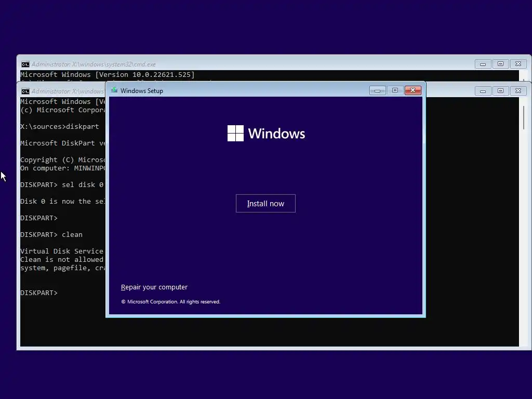This screenshot has height=399, width=532.
Task: Click the 'Microsoft Windows [Version 10.0.22621.525]' line
Action: tap(108, 75)
